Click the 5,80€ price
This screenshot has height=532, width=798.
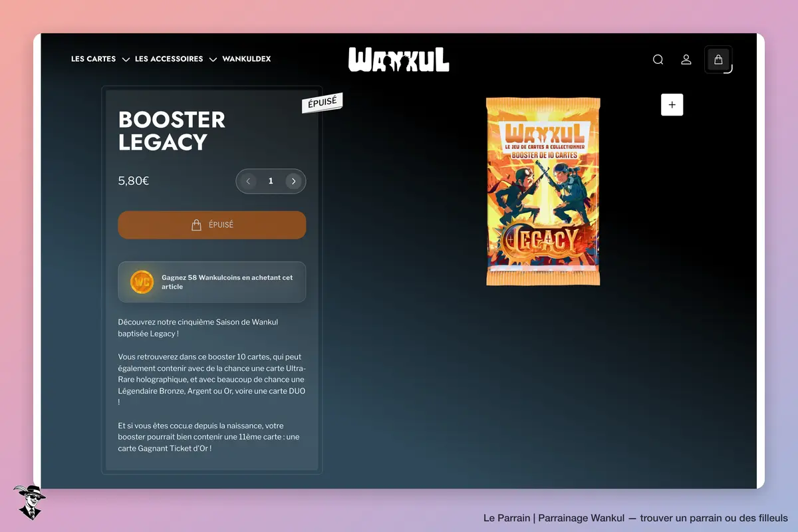coord(134,181)
